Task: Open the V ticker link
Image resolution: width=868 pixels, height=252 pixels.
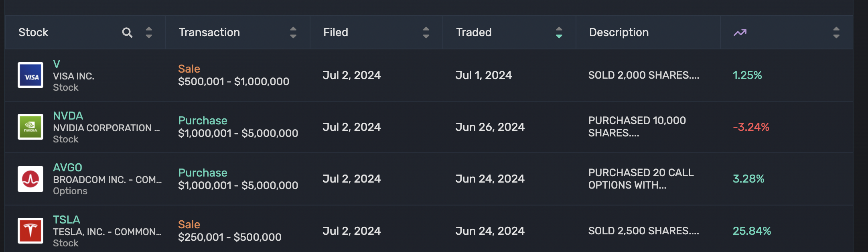Action: pos(57,64)
